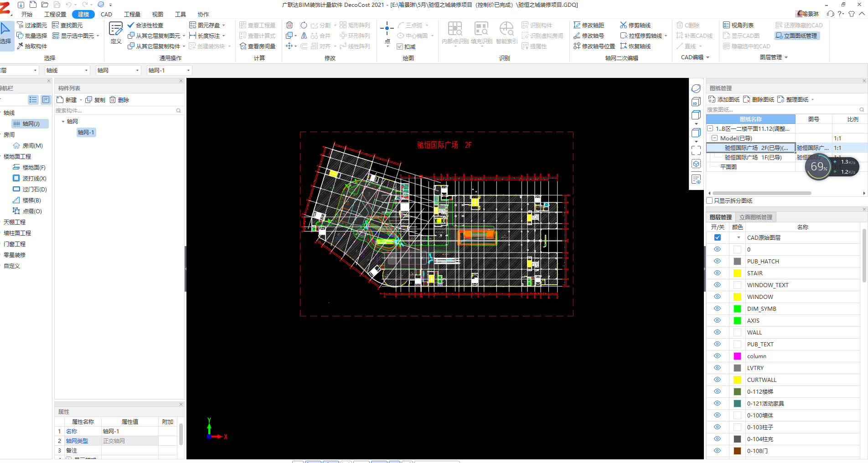Hide the column layer
Viewport: 868px width, 463px height.
point(717,356)
